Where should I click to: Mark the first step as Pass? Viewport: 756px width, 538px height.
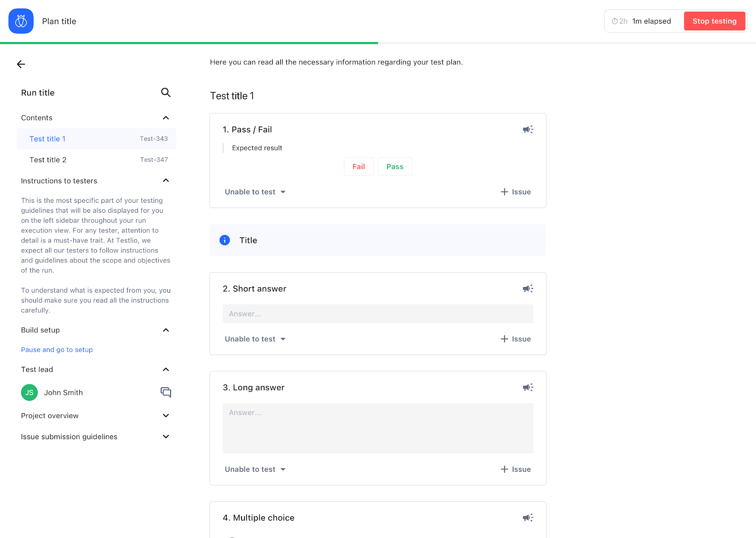click(x=395, y=166)
